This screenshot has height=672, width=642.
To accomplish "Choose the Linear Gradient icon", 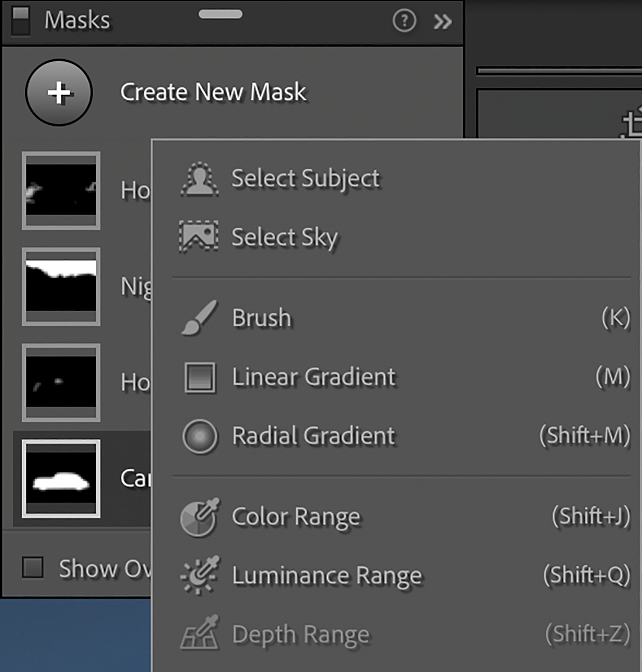I will (199, 377).
